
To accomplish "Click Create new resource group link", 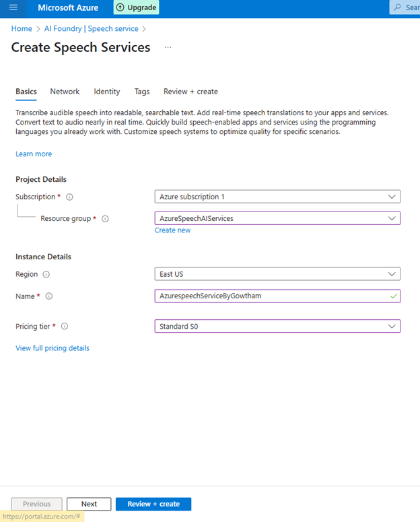I will coord(172,230).
